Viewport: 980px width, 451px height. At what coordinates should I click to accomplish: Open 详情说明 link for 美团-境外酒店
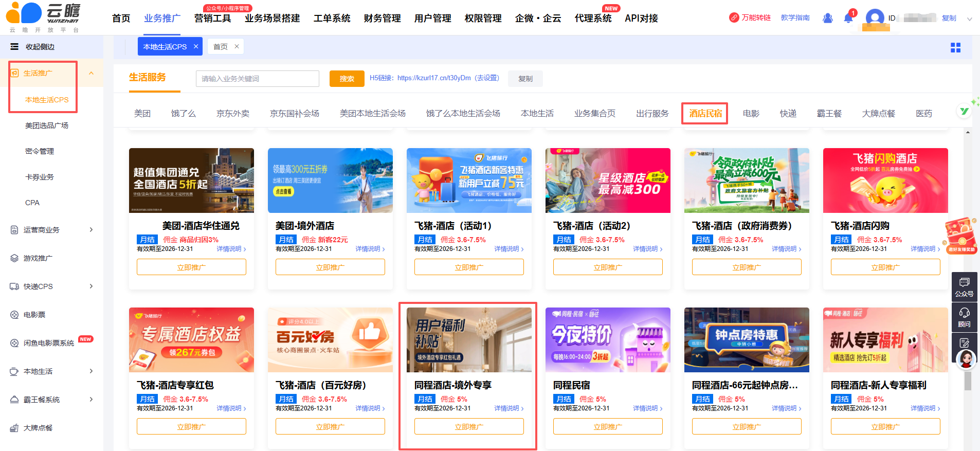point(370,249)
